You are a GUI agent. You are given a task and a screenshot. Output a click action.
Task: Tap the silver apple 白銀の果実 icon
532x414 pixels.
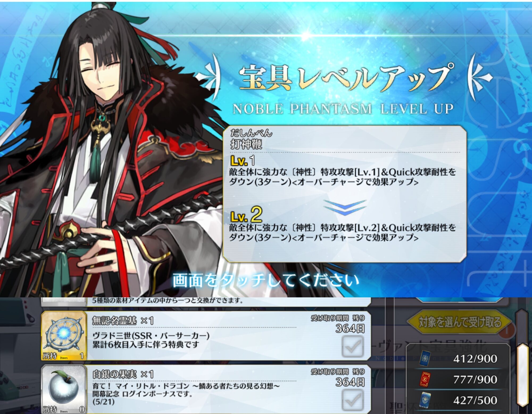(64, 389)
